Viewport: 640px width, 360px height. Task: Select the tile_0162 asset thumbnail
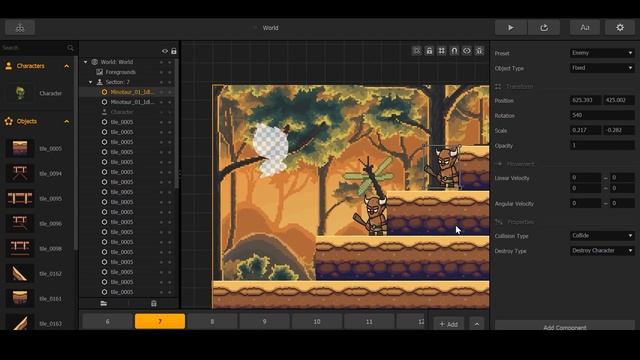pos(20,273)
